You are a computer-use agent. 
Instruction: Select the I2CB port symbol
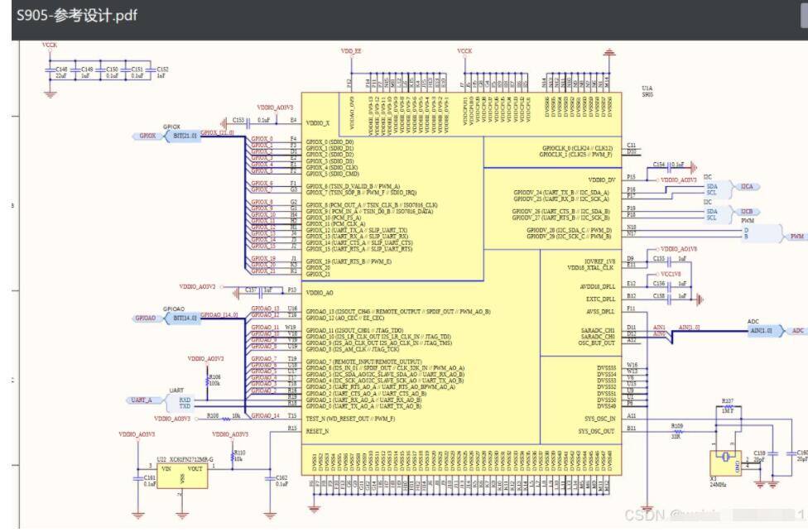tap(746, 212)
